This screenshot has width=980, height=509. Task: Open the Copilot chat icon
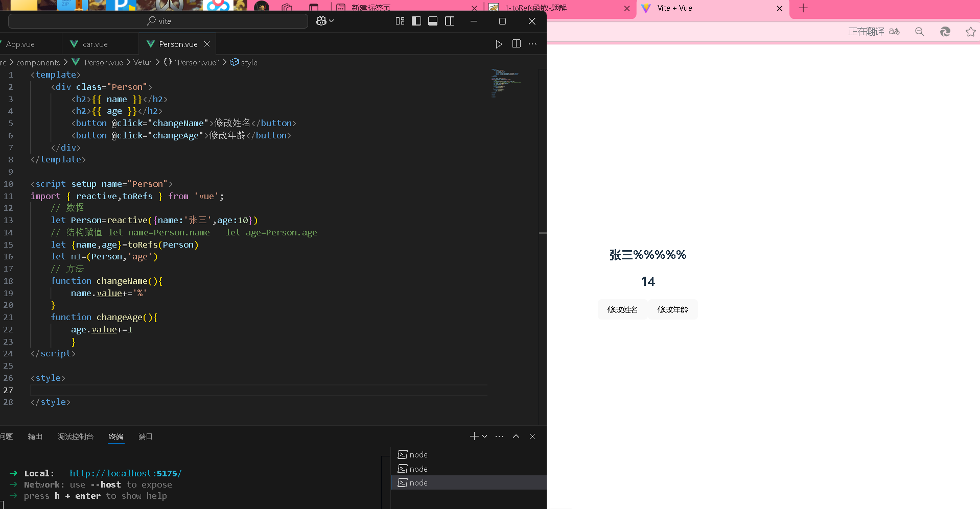pos(321,21)
